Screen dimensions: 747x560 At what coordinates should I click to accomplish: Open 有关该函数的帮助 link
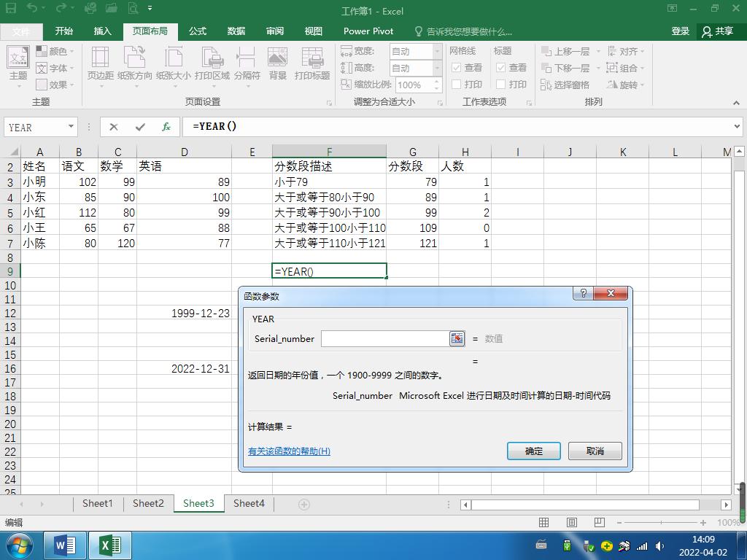coord(288,451)
